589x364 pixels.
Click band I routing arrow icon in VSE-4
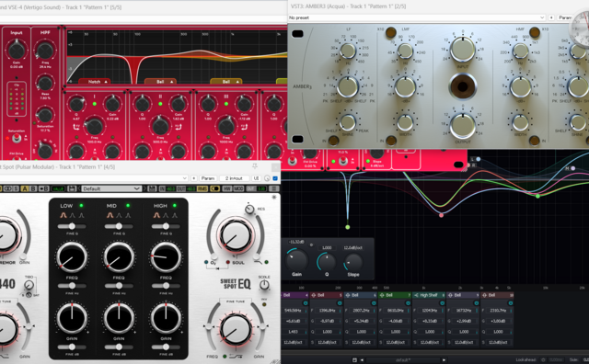pyautogui.click(x=75, y=127)
